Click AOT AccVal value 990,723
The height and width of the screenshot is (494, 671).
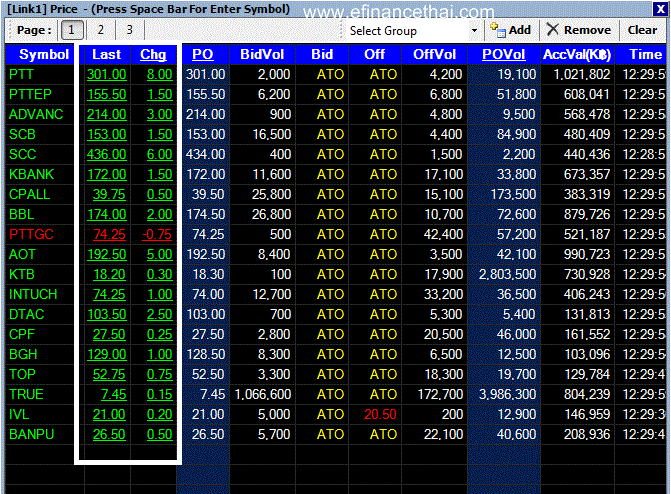[587, 255]
